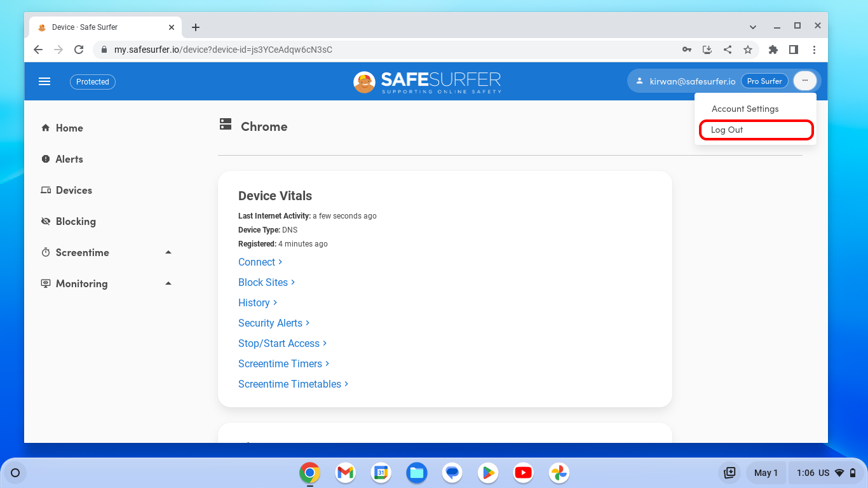Screen dimensions: 868x488
Task: Open the system status tray with clock
Action: pyautogui.click(x=826, y=473)
